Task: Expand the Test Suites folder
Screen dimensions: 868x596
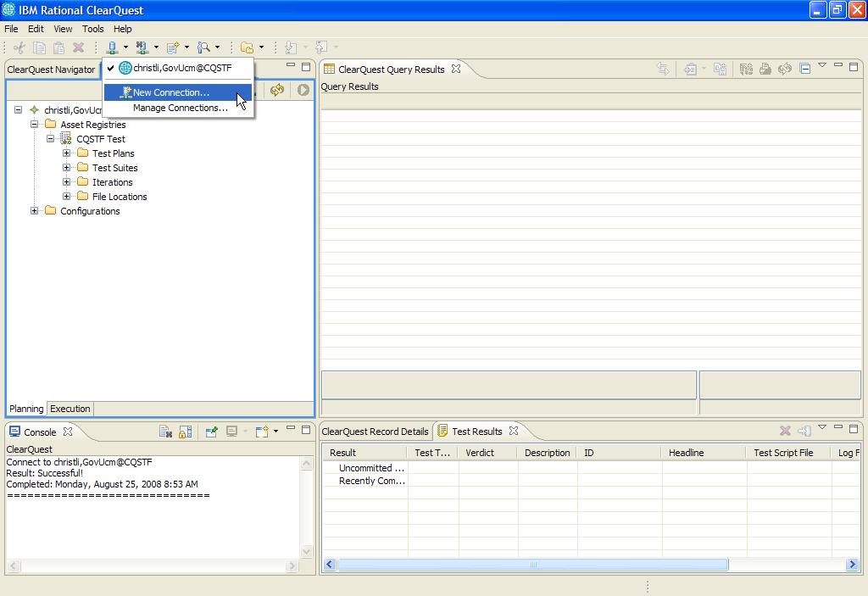Action: (66, 167)
